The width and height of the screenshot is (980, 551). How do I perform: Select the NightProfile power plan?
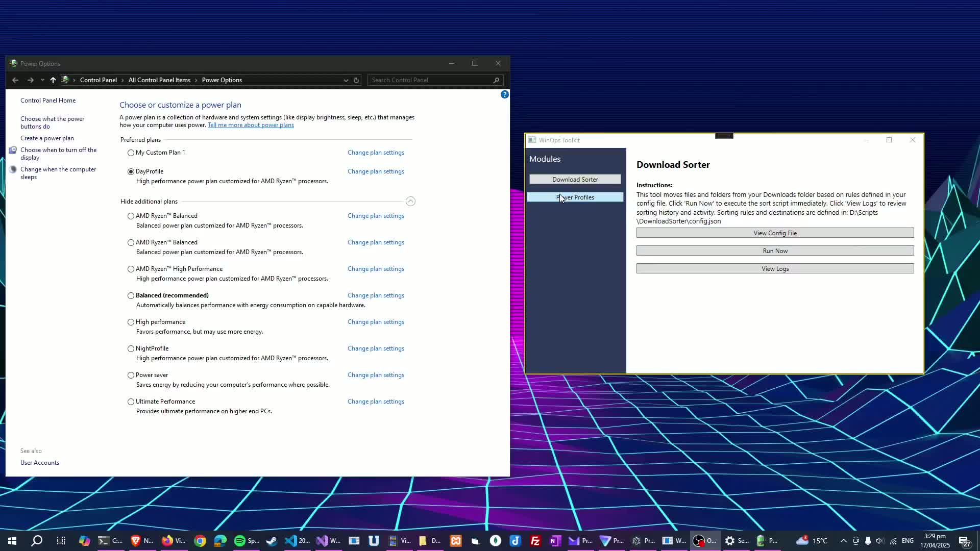(x=131, y=348)
